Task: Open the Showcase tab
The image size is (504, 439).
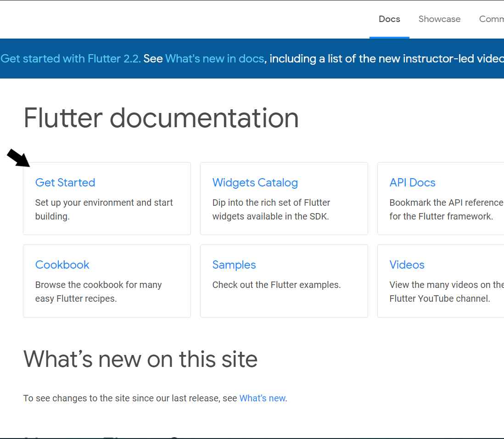Action: (439, 19)
